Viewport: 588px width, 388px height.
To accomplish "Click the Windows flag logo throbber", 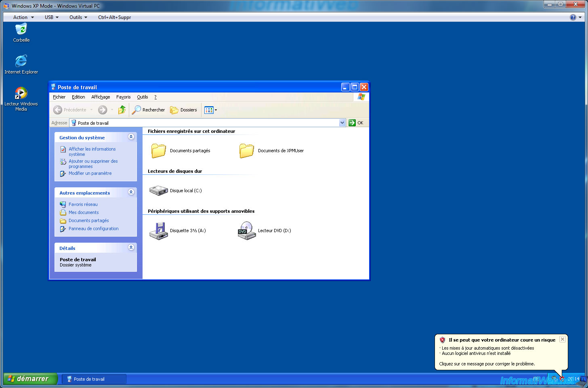I will pyautogui.click(x=361, y=97).
